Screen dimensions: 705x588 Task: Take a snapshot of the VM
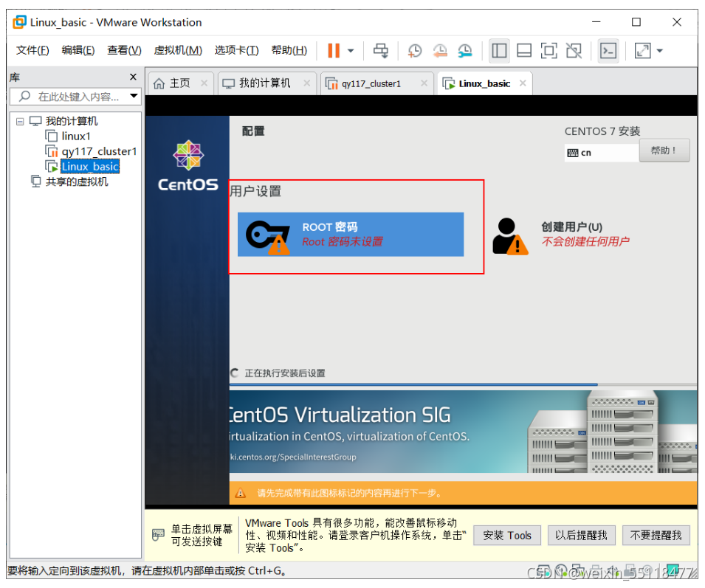pos(415,50)
